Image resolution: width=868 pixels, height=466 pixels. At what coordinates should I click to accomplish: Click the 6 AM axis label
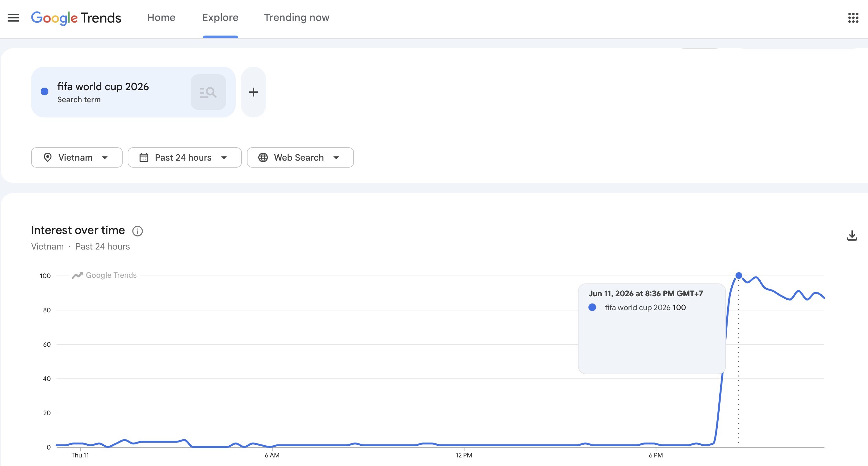272,455
